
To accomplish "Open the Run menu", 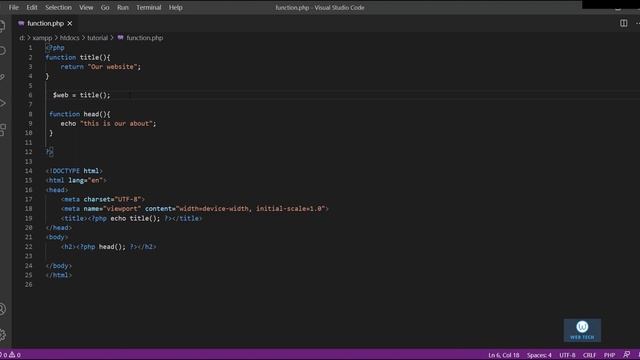I will click(122, 7).
